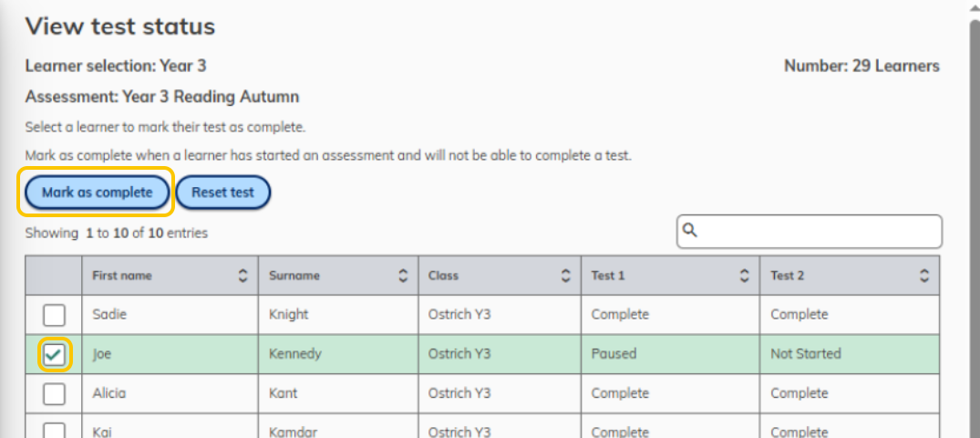Image resolution: width=980 pixels, height=438 pixels.
Task: Untick the checkbox for Joe Kennedy
Action: click(55, 354)
